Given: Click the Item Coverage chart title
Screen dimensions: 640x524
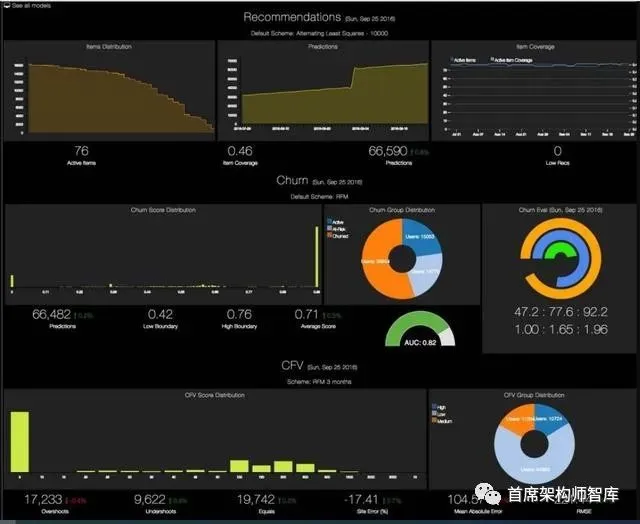Looking at the screenshot, I should tap(535, 47).
